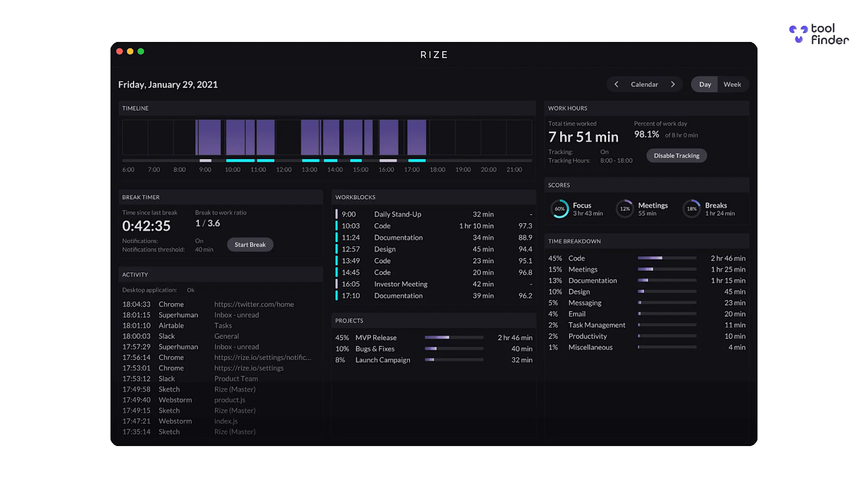Select the Breaks score ring
Viewport: 868px width, 488px height.
[692, 209]
